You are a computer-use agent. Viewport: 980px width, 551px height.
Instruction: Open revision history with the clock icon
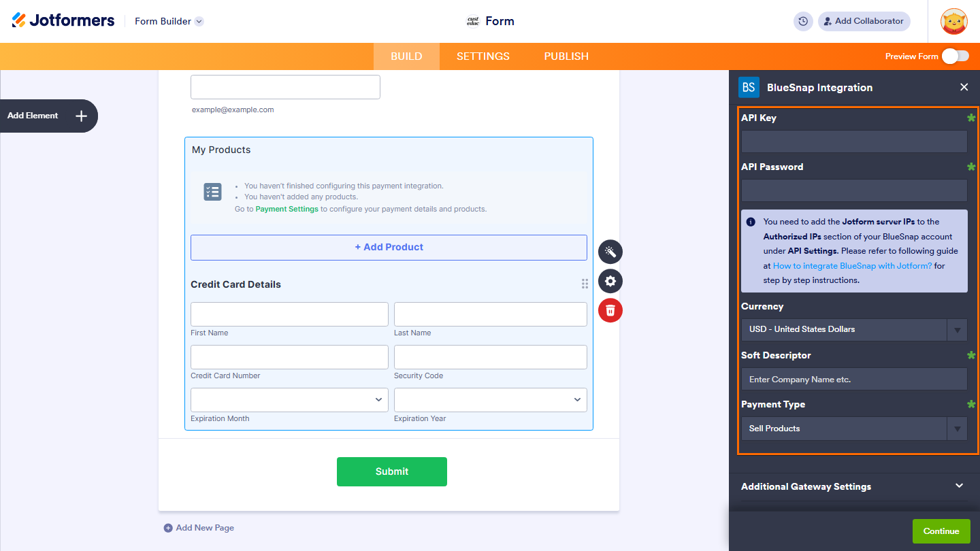(x=802, y=21)
